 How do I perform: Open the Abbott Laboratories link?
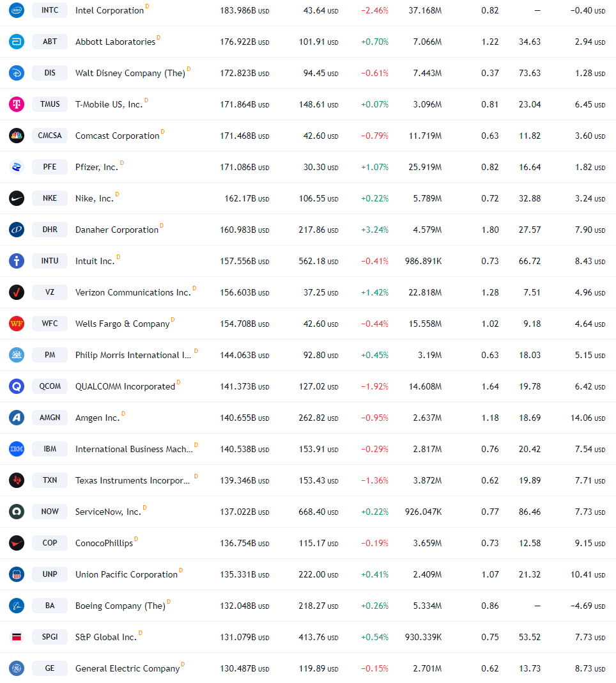(x=116, y=42)
